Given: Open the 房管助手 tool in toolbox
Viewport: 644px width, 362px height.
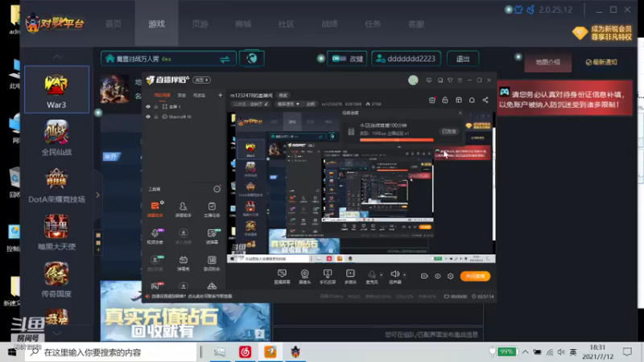Looking at the screenshot, I should (x=184, y=209).
